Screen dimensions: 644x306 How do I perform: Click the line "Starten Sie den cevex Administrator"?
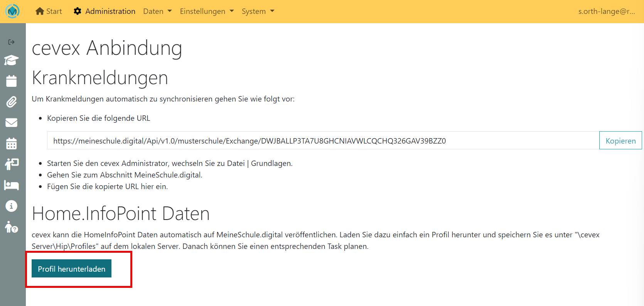click(170, 163)
